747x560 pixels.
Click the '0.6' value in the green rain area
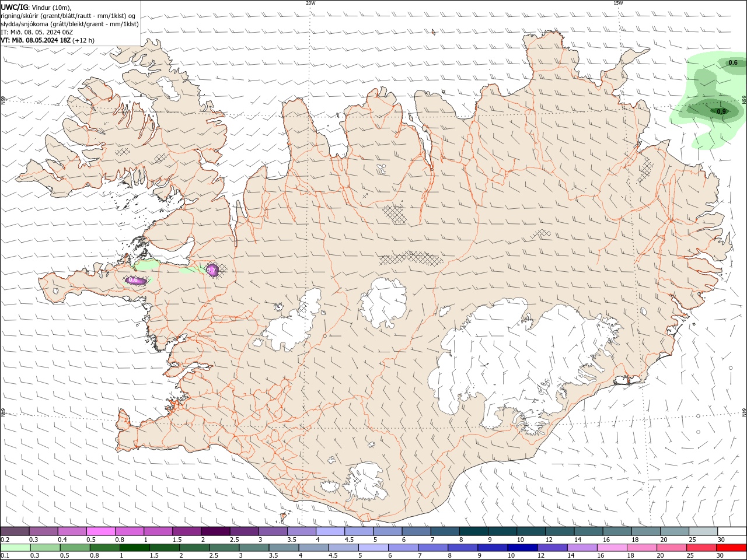pyautogui.click(x=733, y=62)
